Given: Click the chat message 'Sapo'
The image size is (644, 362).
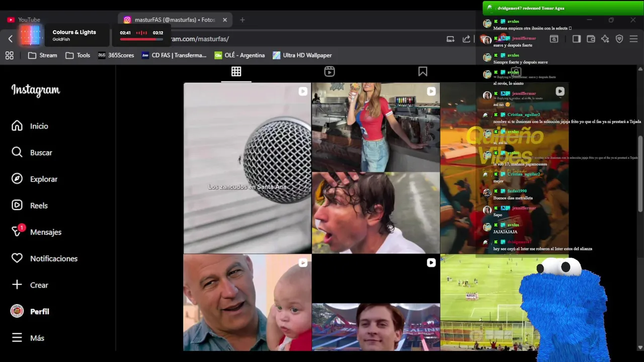Looking at the screenshot, I should pyautogui.click(x=498, y=215).
